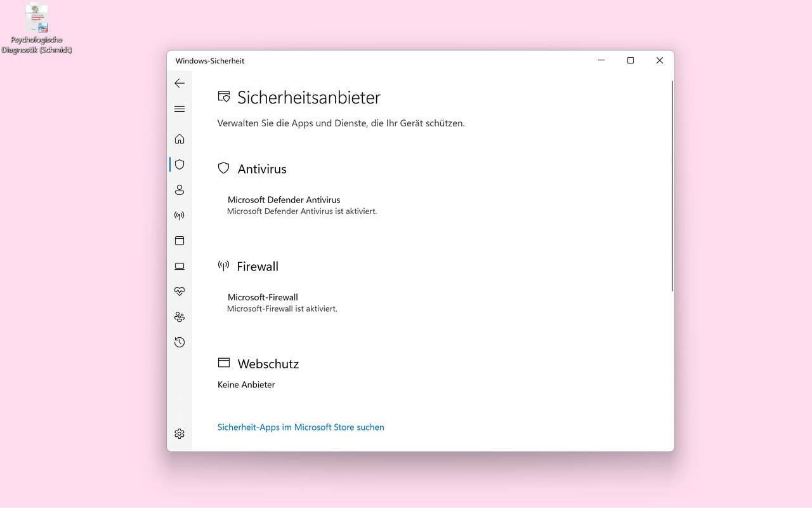Click the Antivirus shield icon
Screen dimensions: 812x508
[223, 168]
